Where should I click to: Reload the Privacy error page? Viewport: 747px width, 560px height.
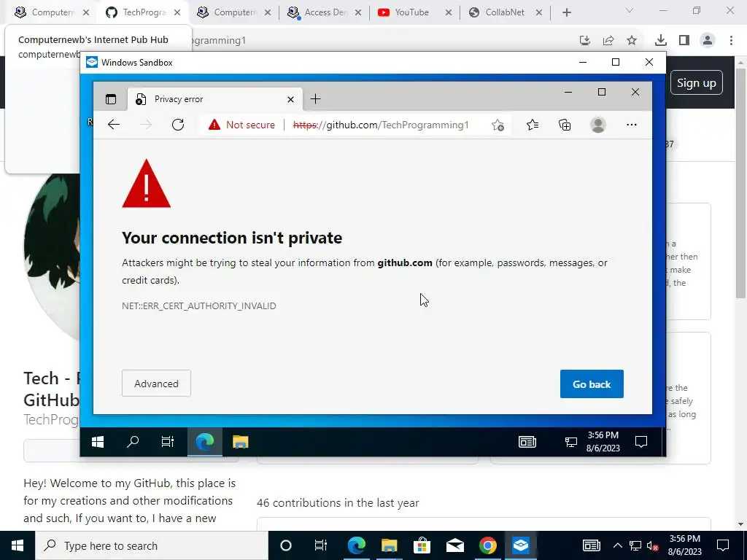point(178,125)
